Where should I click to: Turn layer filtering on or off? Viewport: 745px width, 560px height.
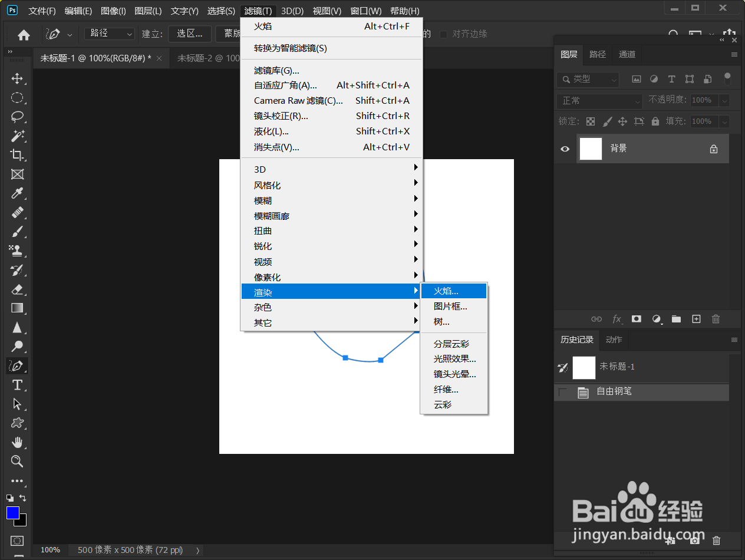coord(727,78)
